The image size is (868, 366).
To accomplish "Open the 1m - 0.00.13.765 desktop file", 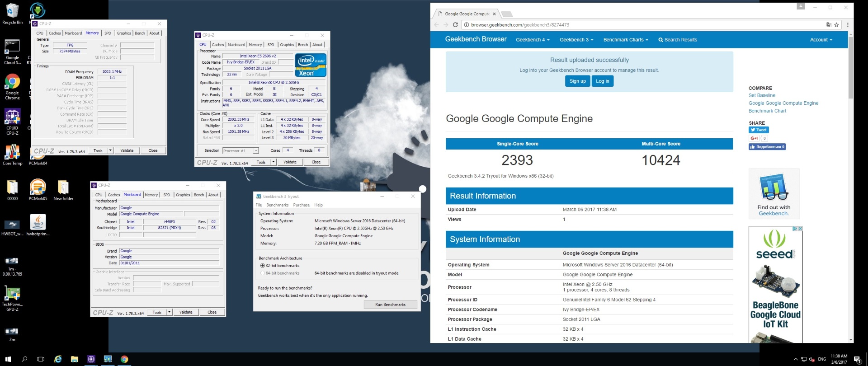I will point(12,266).
